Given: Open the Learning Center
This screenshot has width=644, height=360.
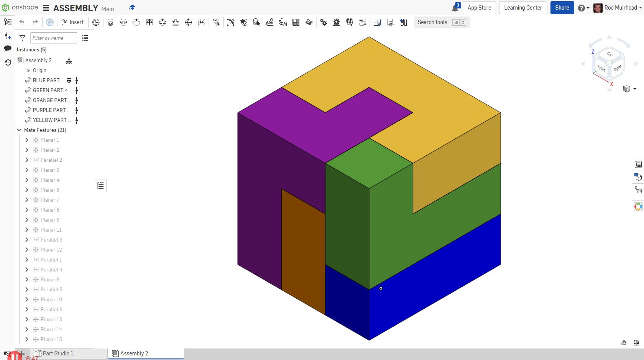Looking at the screenshot, I should point(523,8).
